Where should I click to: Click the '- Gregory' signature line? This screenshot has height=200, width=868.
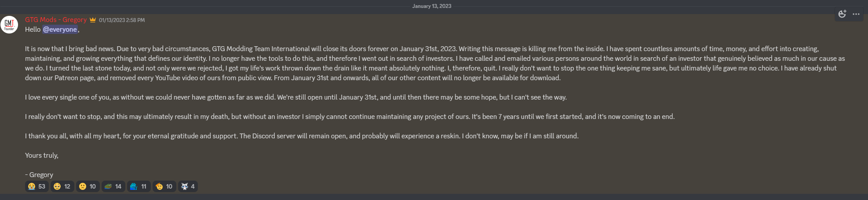[x=39, y=175]
